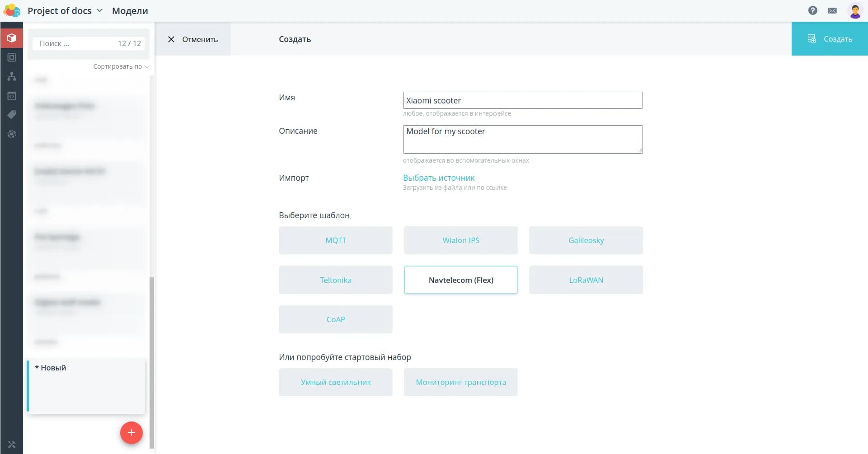Open the code window icon in sidebar
The image size is (868, 454).
pyautogui.click(x=12, y=96)
